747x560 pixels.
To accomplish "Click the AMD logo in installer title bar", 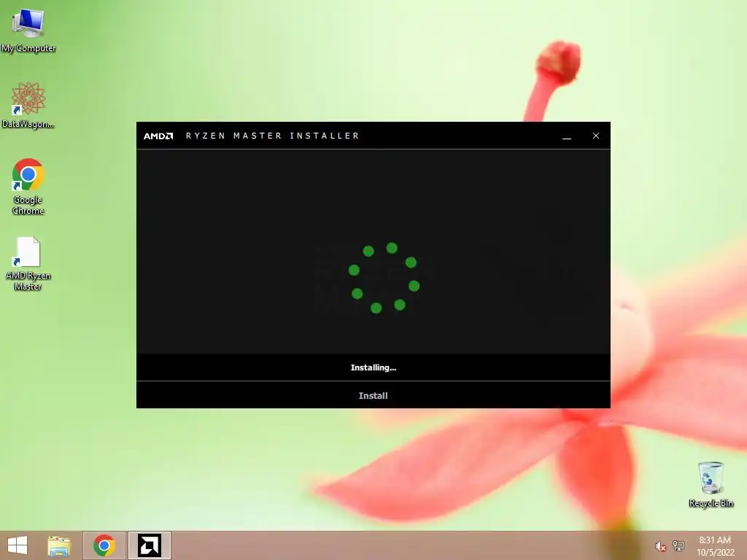I will [x=158, y=136].
